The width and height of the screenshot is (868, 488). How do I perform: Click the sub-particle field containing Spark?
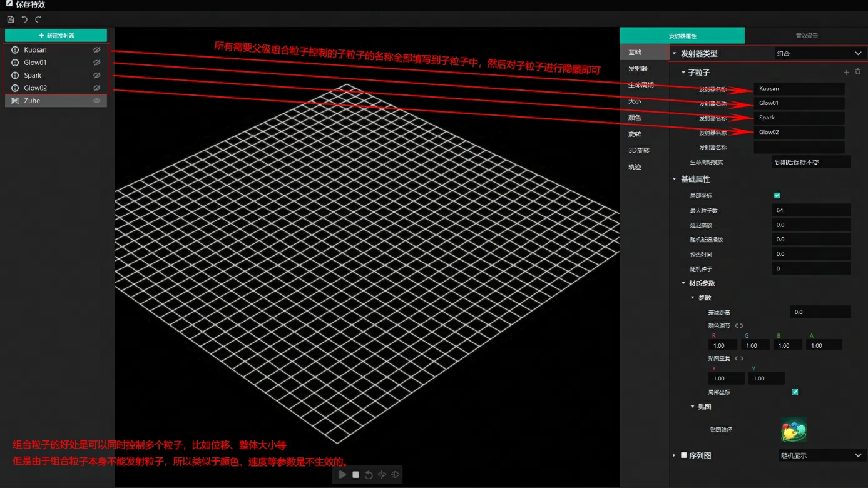(x=799, y=118)
